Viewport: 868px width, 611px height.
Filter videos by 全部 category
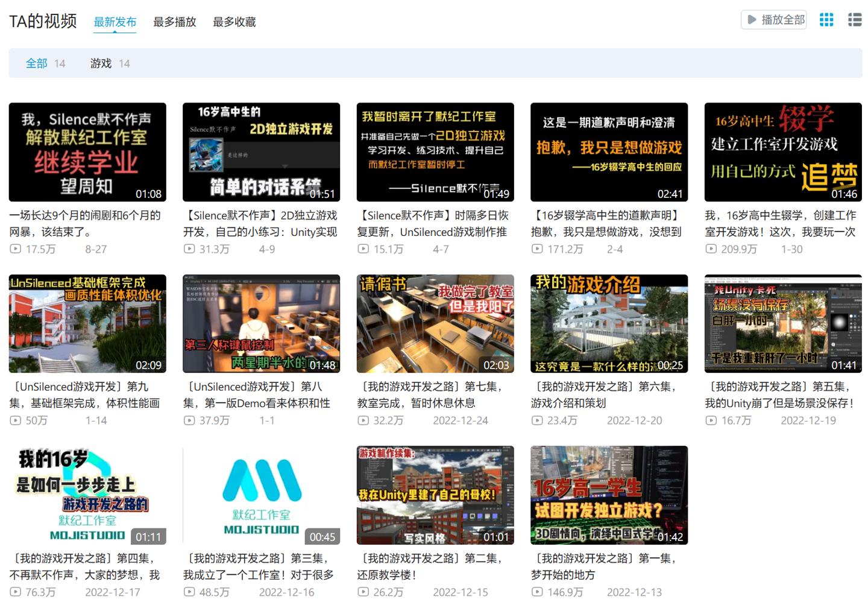(36, 63)
